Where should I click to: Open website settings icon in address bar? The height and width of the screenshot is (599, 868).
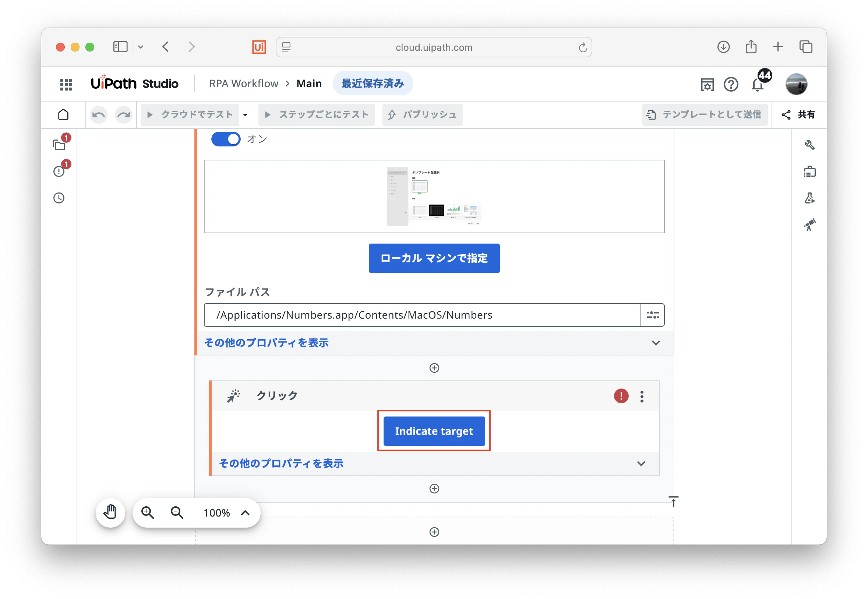pyautogui.click(x=286, y=47)
